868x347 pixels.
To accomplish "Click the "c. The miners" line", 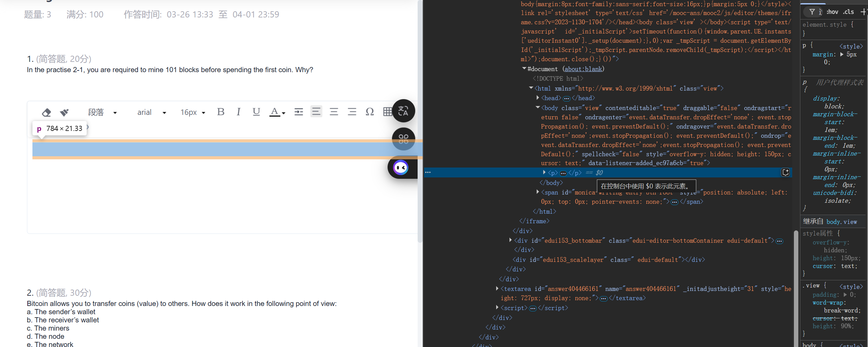I will coord(48,328).
